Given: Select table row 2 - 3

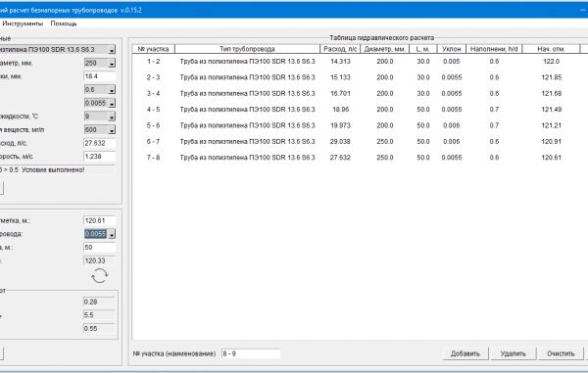Looking at the screenshot, I should point(360,77).
